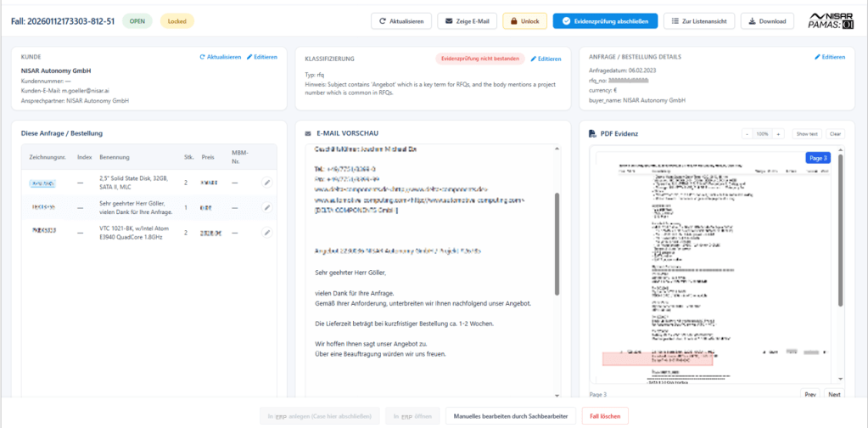The image size is (868, 428).
Task: Go to previous PDF page
Action: [x=810, y=394]
